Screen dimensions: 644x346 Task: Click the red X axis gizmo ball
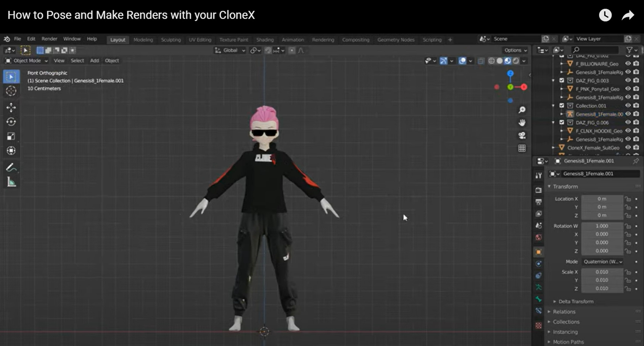(x=524, y=87)
